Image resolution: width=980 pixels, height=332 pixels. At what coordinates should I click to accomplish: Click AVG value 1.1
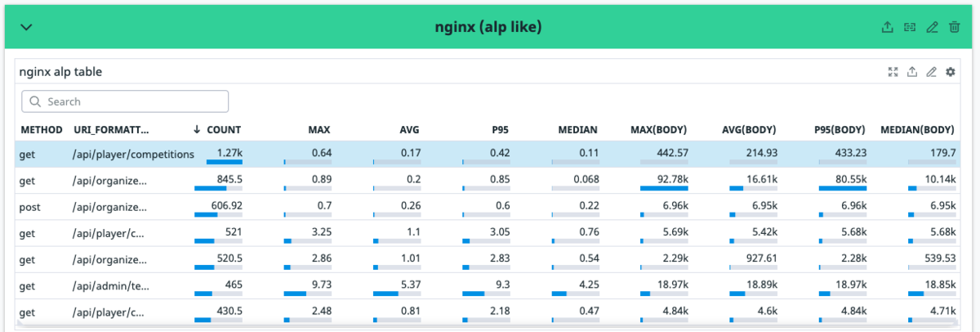413,232
